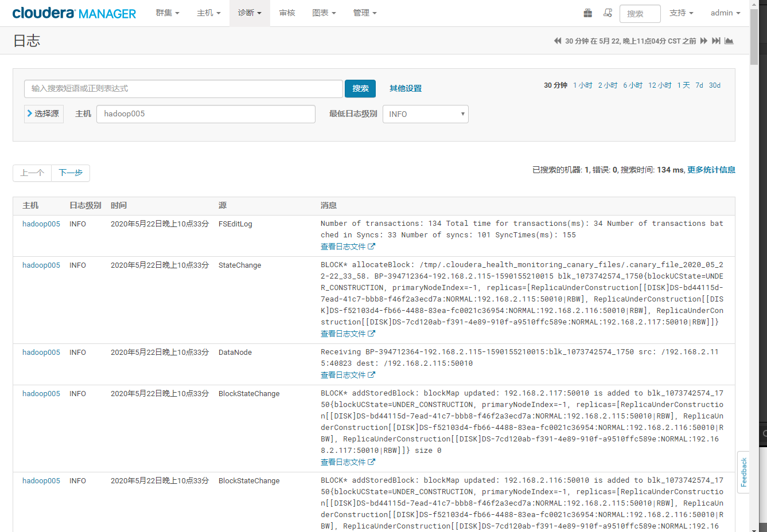Image resolution: width=767 pixels, height=532 pixels.
Task: Open DataNode row's 查看日志文件 external link
Action: (348, 375)
